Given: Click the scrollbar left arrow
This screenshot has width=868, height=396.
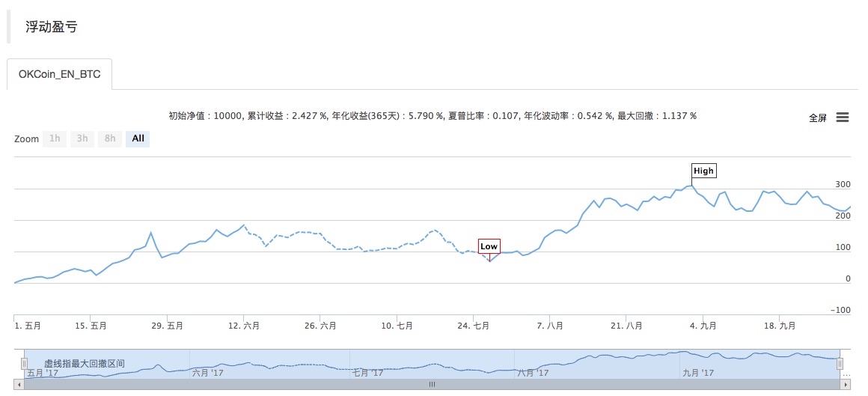Looking at the screenshot, I should (19, 384).
